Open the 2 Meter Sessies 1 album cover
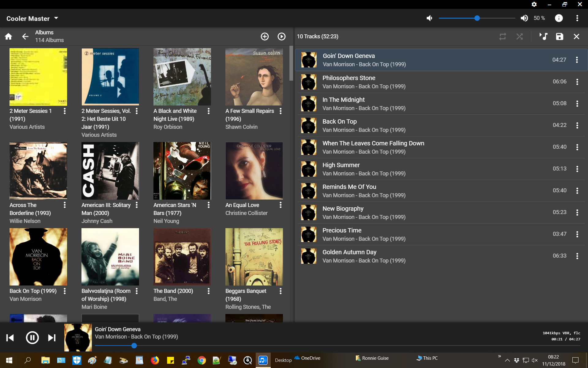 [x=38, y=77]
